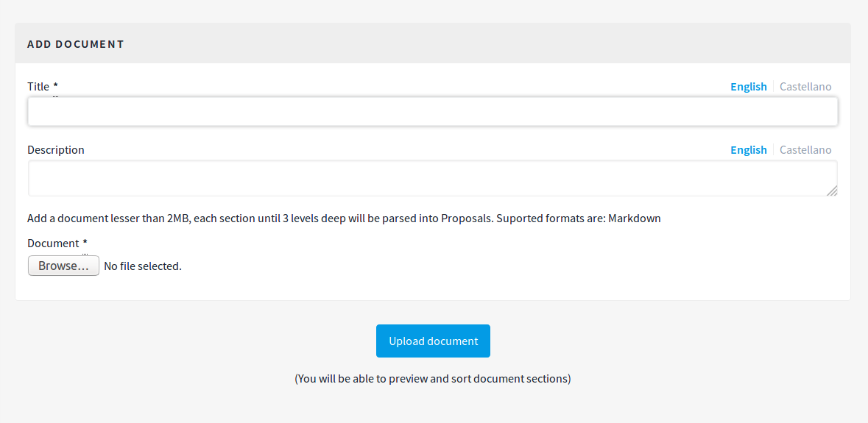Click the preview and sort sections note
This screenshot has width=868, height=423.
pyautogui.click(x=433, y=380)
